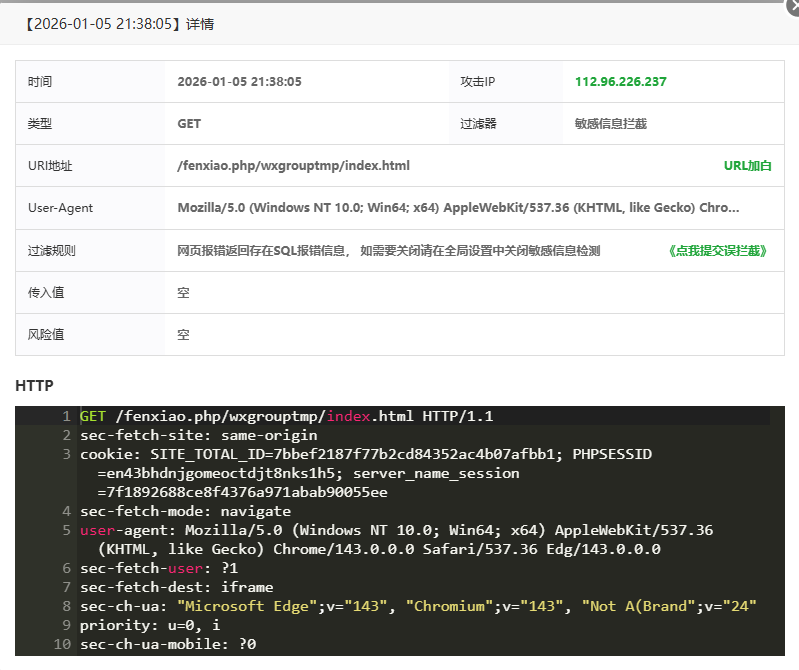Image resolution: width=799 pixels, height=670 pixels.
Task: Click line number 5 user-agent gutter
Action: click(x=65, y=530)
